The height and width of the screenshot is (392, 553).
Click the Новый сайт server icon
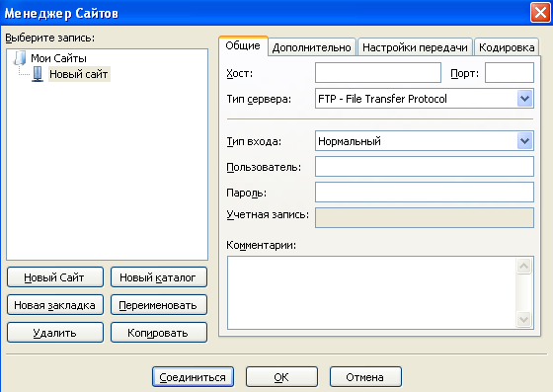coord(38,74)
